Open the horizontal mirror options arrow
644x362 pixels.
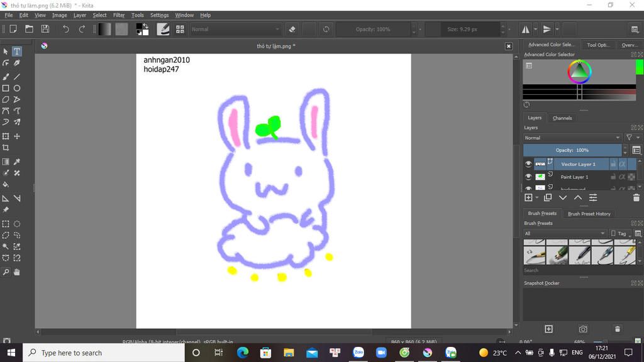(x=536, y=29)
